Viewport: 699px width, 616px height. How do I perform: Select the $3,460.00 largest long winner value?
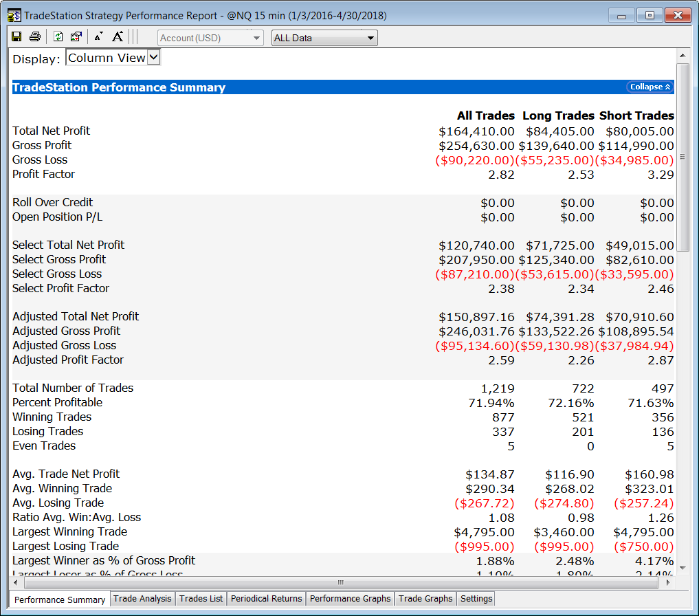[x=564, y=533]
